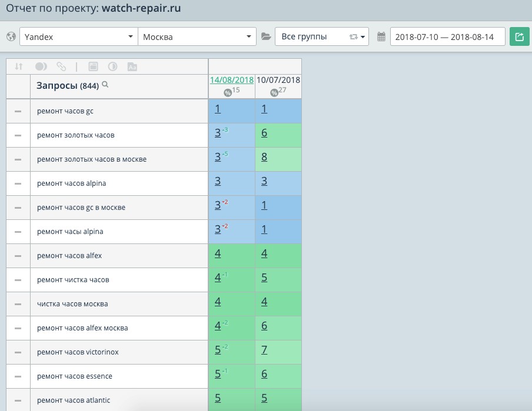Open 10/07/2018 position 5 for ремонт часов atlantic

tap(264, 398)
